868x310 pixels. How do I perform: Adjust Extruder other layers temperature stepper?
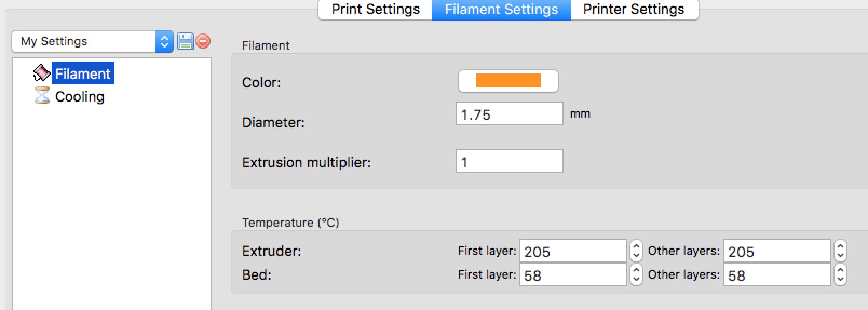point(840,251)
